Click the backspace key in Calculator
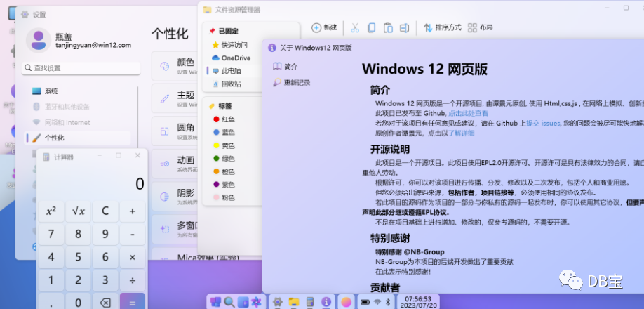This screenshot has height=309, width=644. pyautogui.click(x=105, y=302)
